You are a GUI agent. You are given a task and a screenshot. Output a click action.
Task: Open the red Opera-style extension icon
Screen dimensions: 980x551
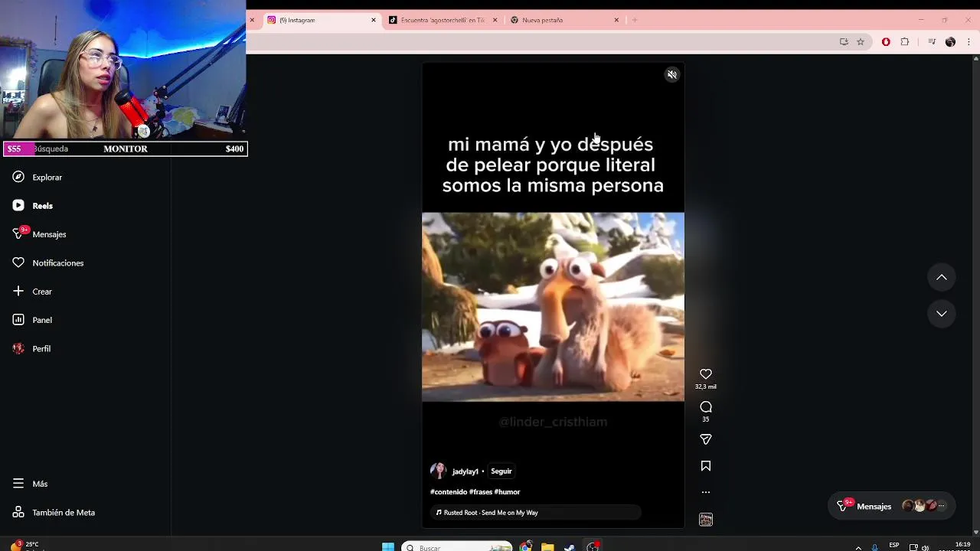point(886,42)
